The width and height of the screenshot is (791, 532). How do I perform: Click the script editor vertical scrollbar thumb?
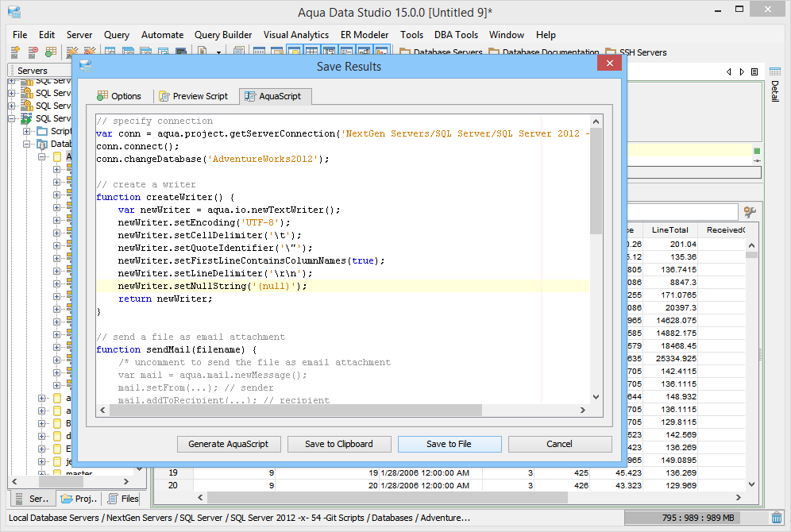tap(596, 181)
